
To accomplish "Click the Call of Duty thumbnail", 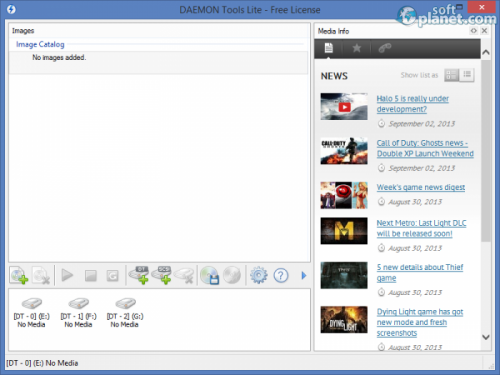I will [344, 151].
